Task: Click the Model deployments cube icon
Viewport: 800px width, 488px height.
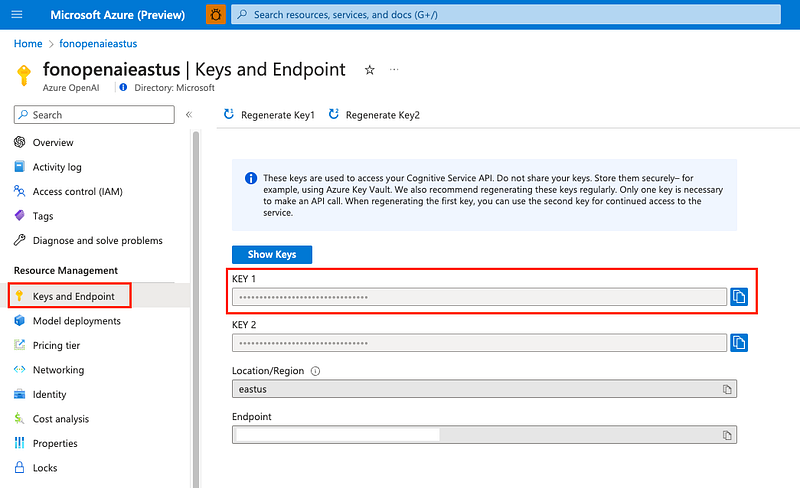Action: pyautogui.click(x=19, y=321)
